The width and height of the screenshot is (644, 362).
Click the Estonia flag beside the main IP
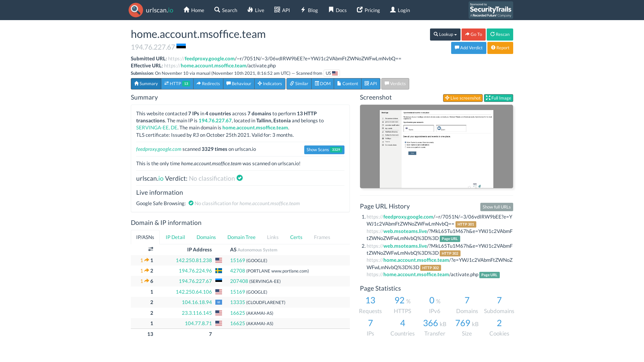click(181, 46)
